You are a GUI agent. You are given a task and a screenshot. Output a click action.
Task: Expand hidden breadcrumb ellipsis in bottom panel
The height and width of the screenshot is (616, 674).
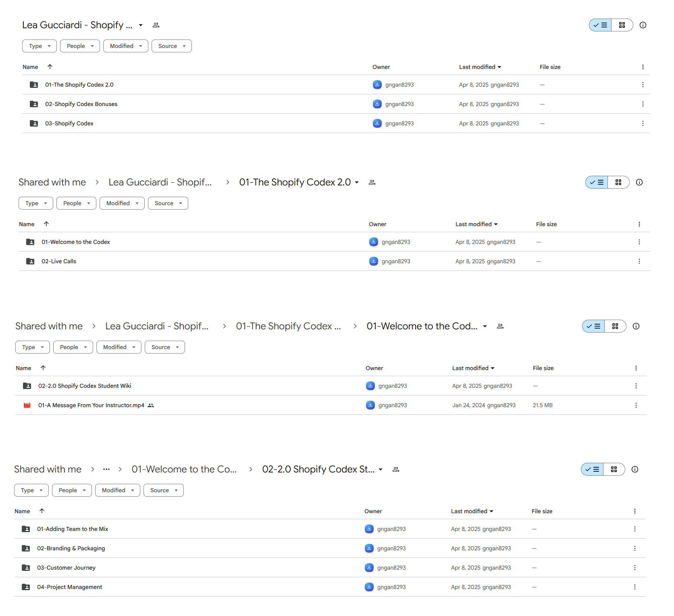pos(106,469)
